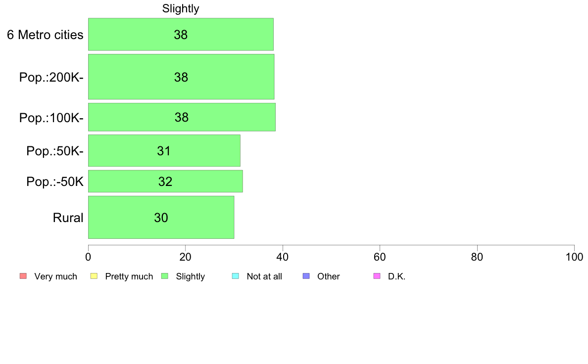Select the Pop.:50K- bar showing 31
The height and width of the screenshot is (364, 588).
coord(164,151)
